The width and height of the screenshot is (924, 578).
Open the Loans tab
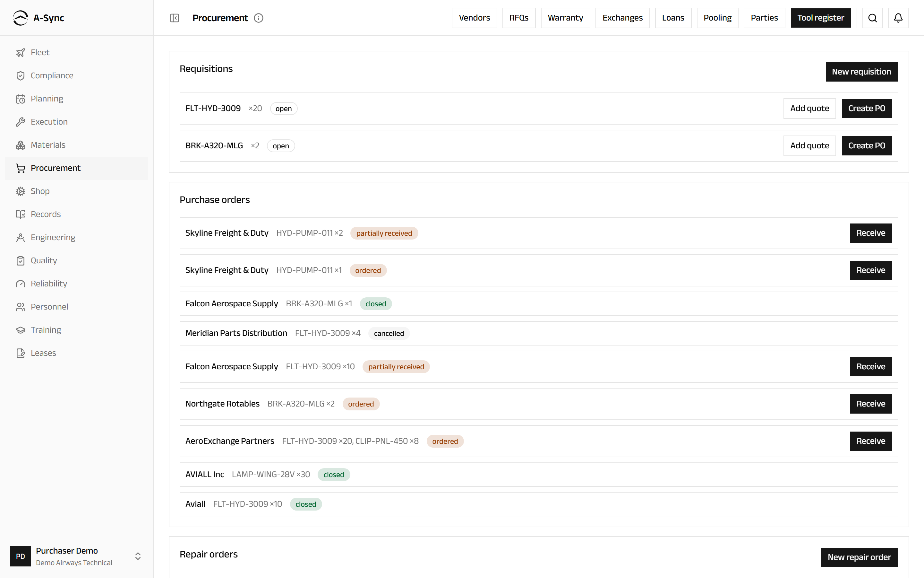673,18
